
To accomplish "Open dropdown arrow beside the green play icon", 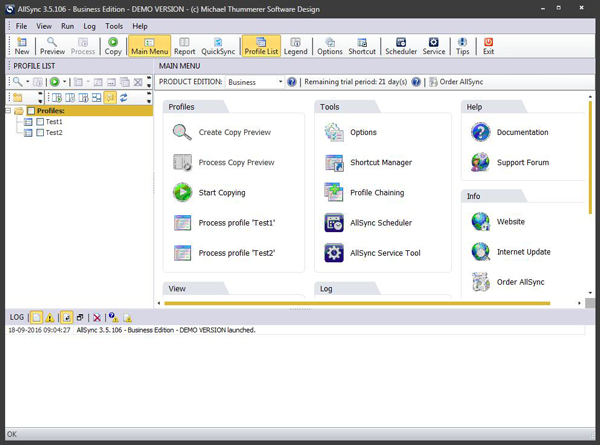I will click(64, 82).
